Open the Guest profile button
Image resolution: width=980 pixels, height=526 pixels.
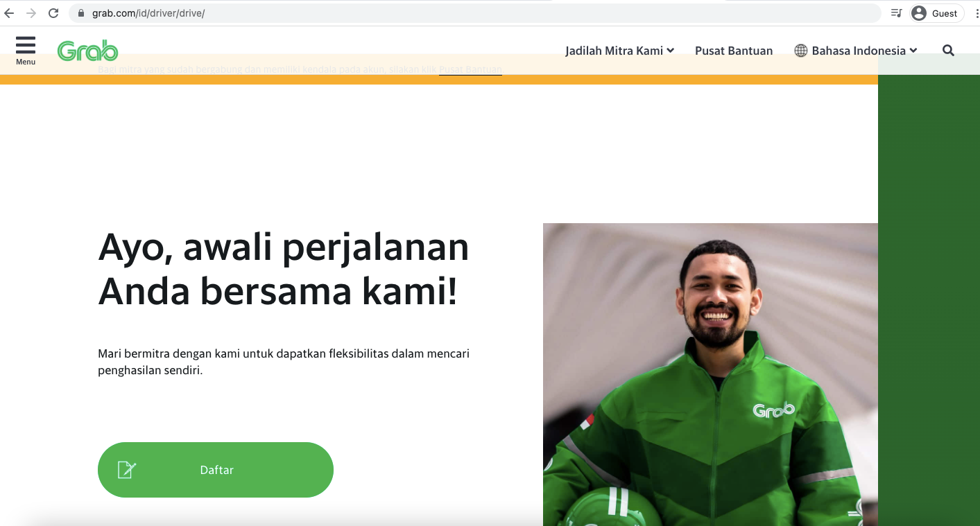(937, 13)
